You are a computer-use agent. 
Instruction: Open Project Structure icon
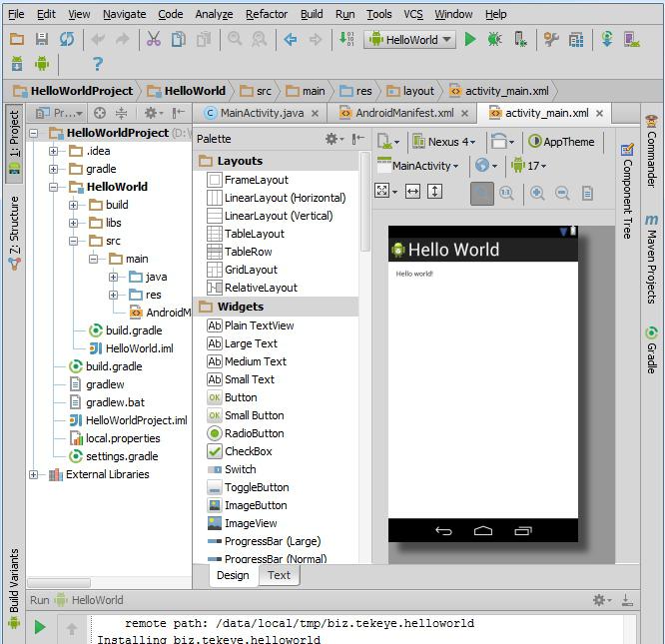click(x=575, y=40)
